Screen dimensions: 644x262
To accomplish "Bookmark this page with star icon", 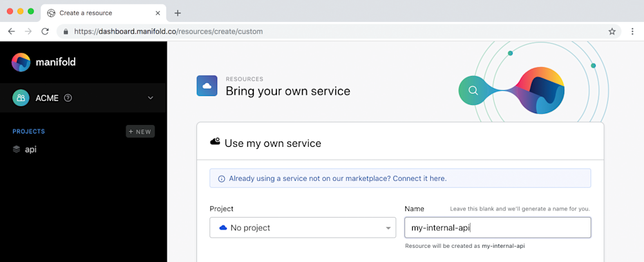I will [612, 31].
